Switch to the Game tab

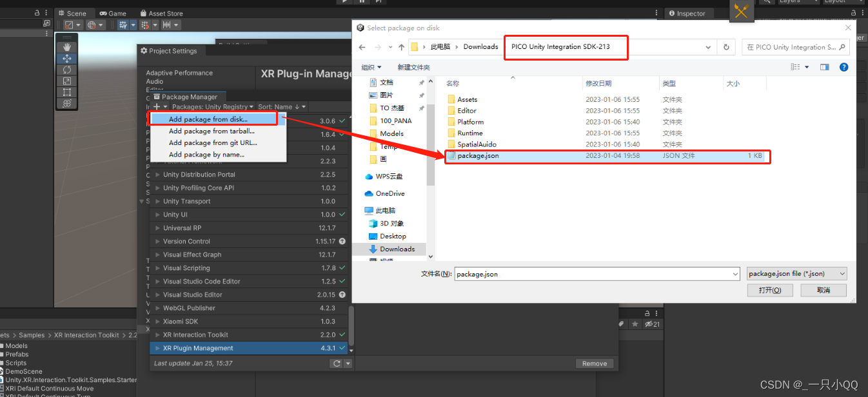click(x=113, y=13)
